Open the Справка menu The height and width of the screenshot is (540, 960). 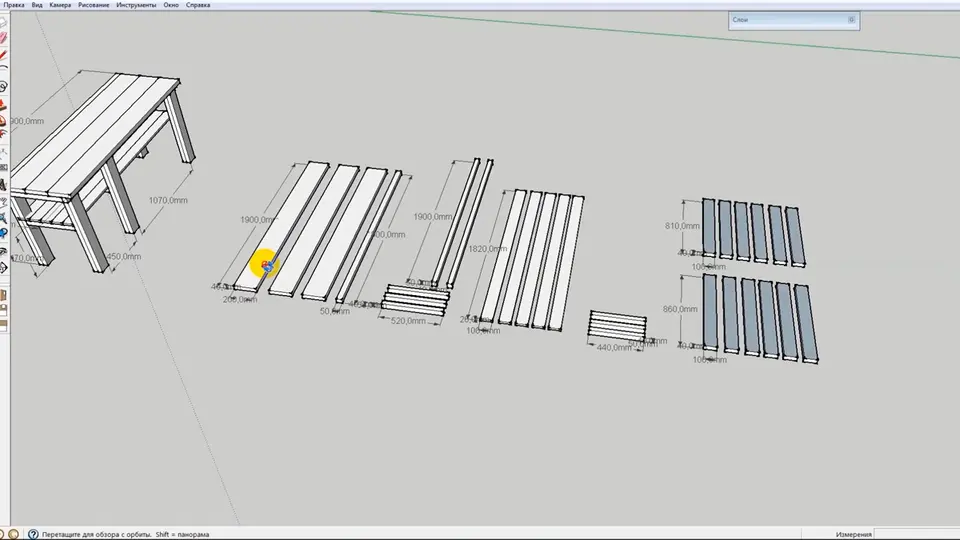(x=198, y=5)
